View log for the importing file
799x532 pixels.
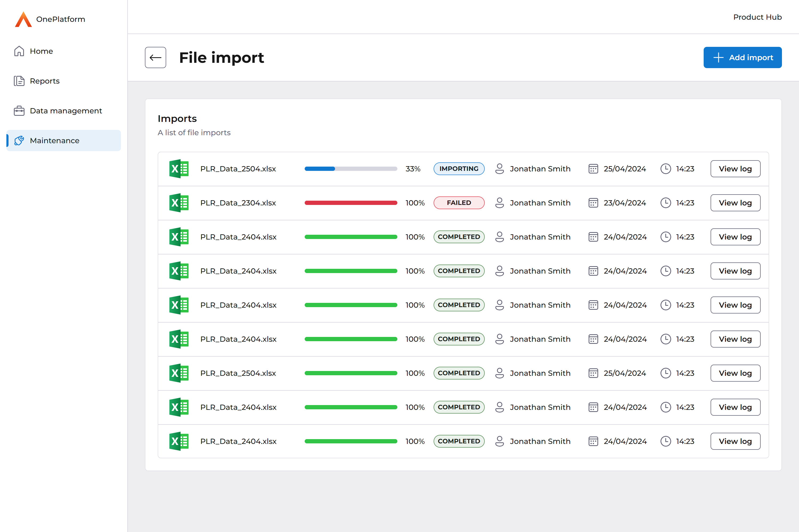pyautogui.click(x=735, y=169)
